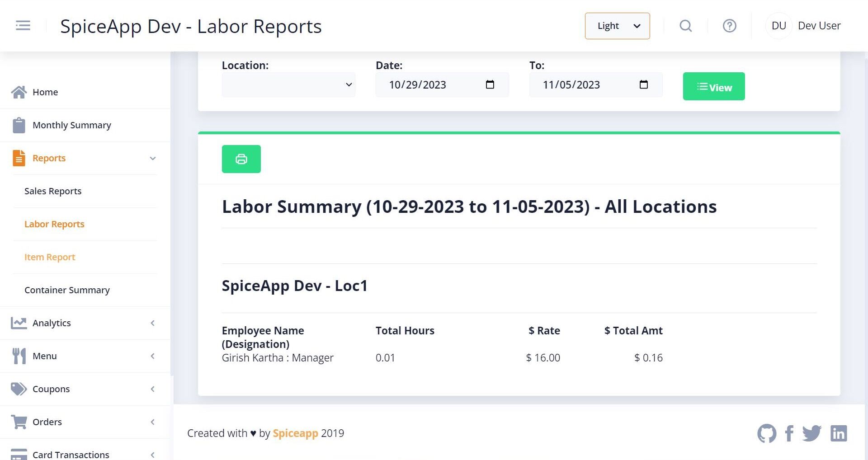
Task: Select Labor Reports in the sidebar
Action: click(x=54, y=224)
